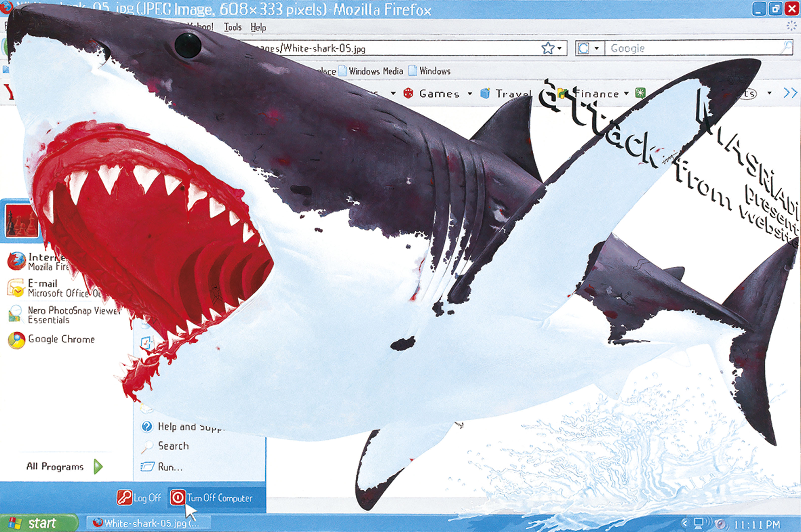Expand the search engine chooser dropdown arrow
The image size is (801, 532).
pos(596,48)
